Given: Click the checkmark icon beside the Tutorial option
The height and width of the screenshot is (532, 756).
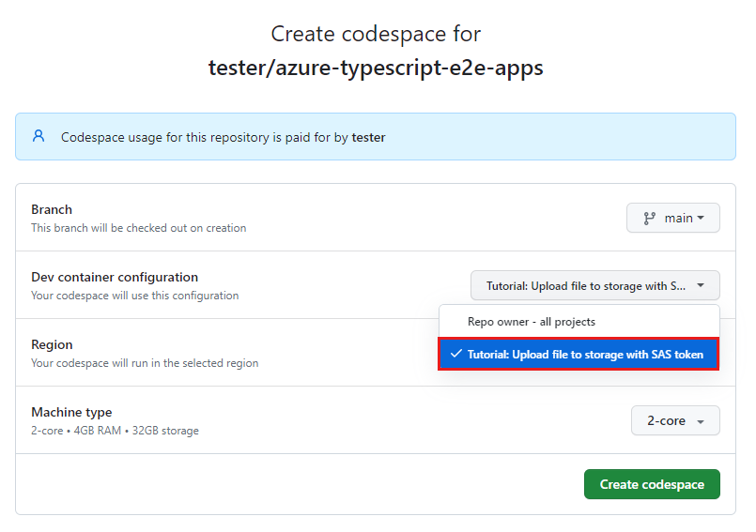Looking at the screenshot, I should tap(455, 355).
